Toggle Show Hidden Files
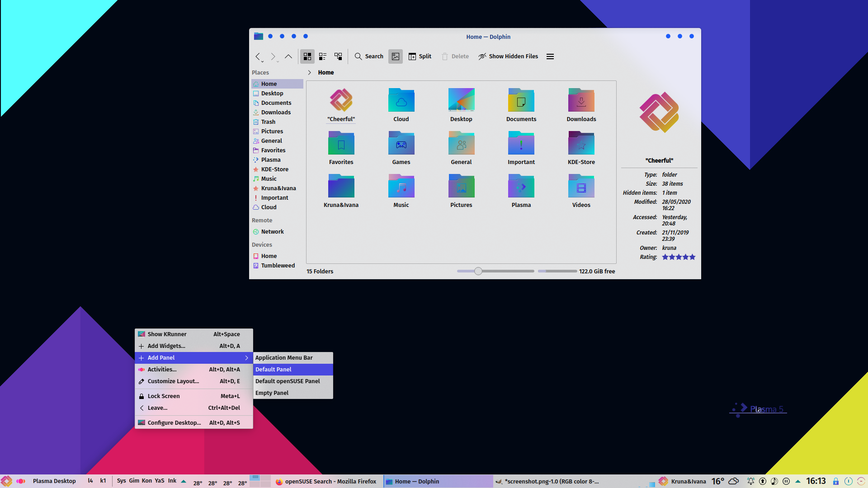The image size is (868, 488). point(509,56)
